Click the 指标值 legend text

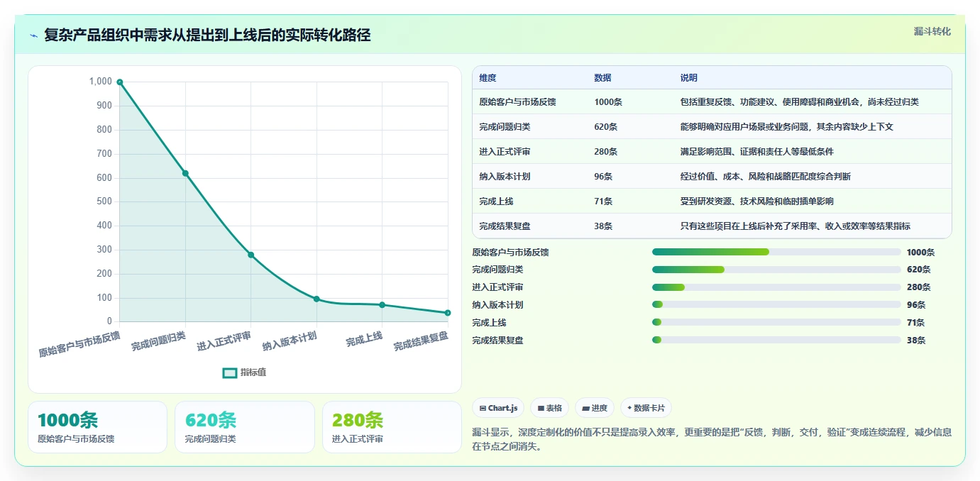(253, 372)
